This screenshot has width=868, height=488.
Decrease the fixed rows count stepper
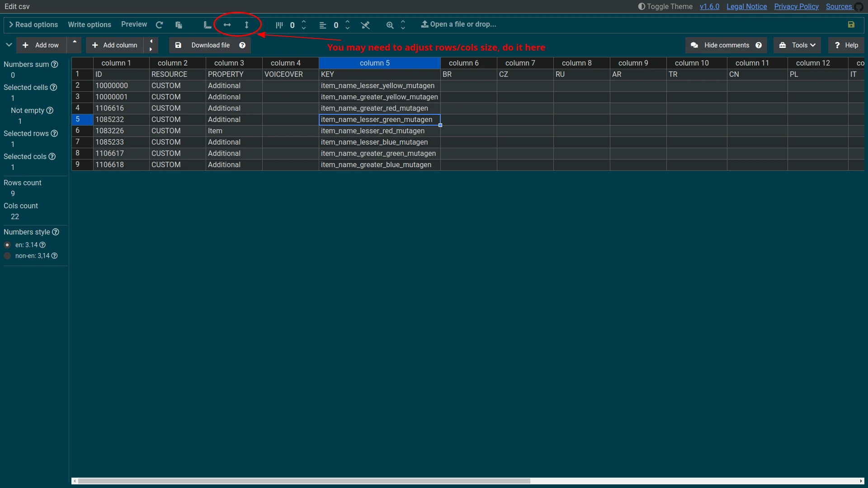304,28
